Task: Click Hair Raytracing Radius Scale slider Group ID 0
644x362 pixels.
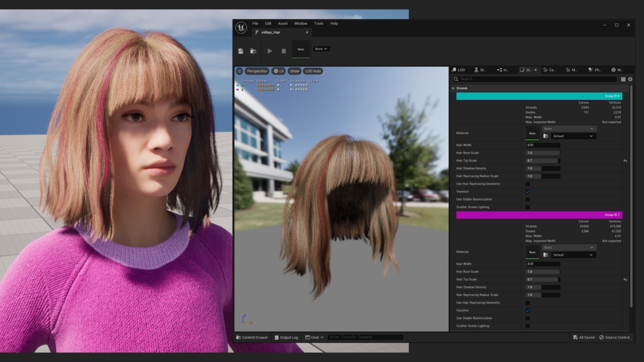Action: tap(543, 176)
